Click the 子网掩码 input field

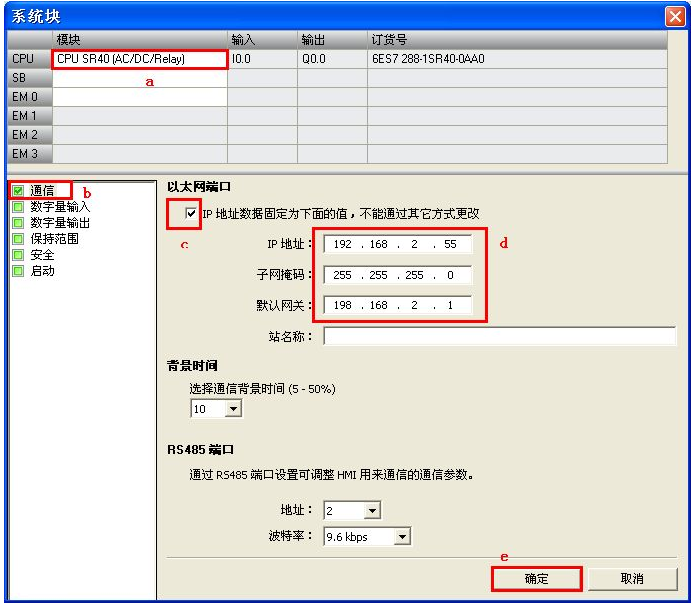[397, 275]
